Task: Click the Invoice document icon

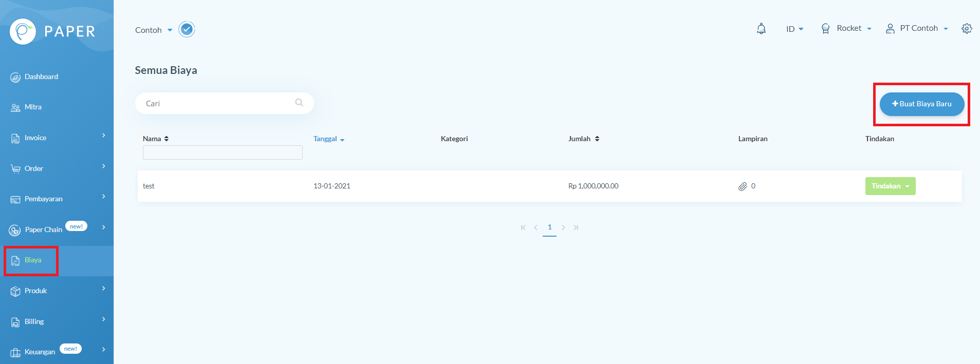Action: pyautogui.click(x=15, y=138)
